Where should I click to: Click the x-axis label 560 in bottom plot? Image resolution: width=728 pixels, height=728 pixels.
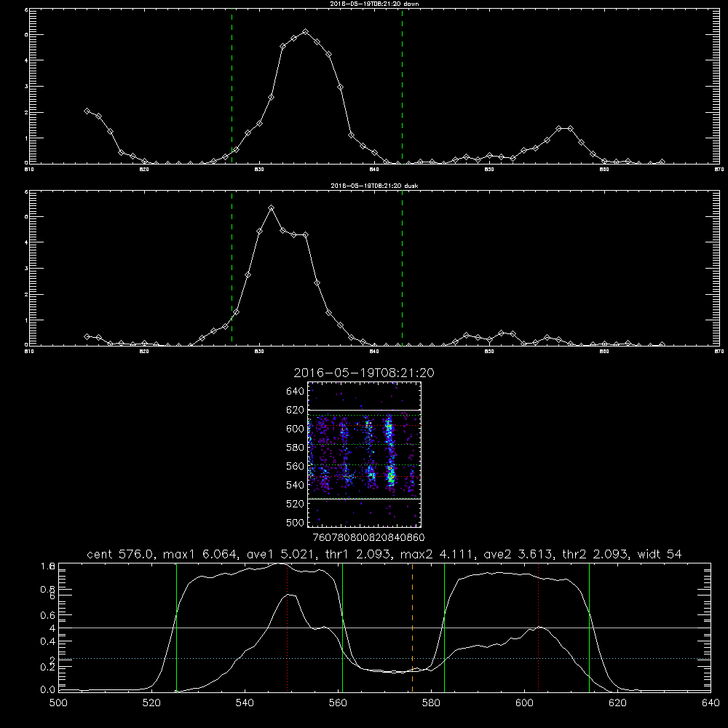(338, 703)
